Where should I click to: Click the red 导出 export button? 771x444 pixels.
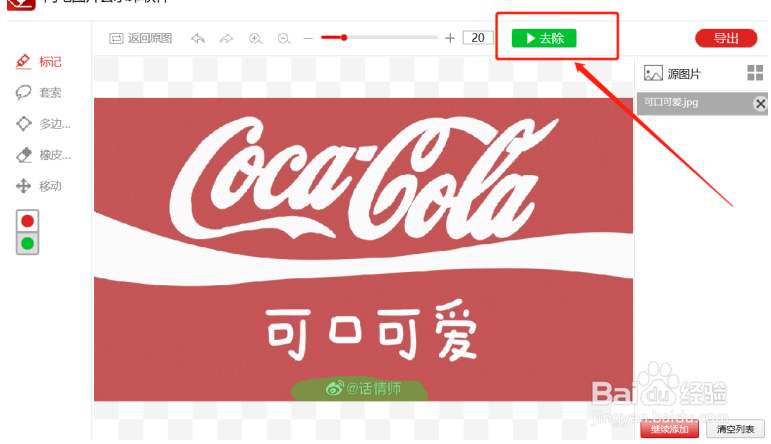coord(726,38)
